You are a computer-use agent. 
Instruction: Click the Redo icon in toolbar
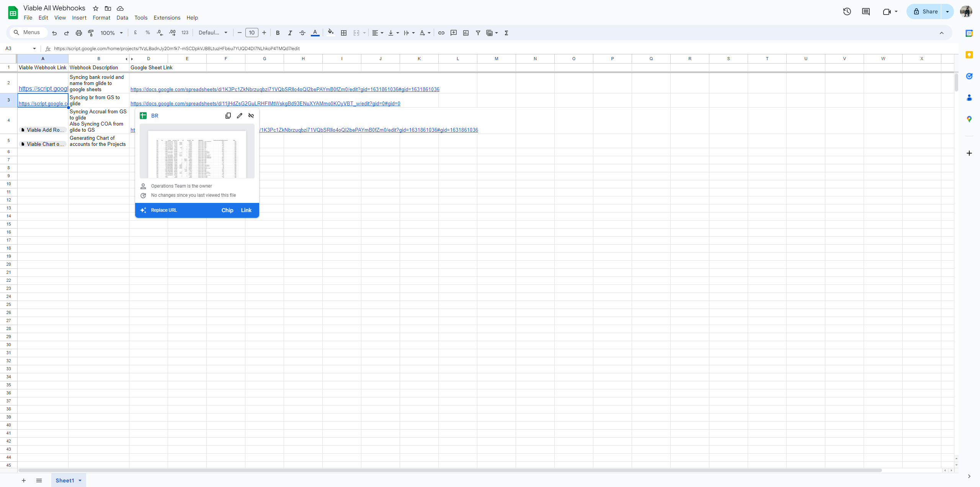point(67,33)
